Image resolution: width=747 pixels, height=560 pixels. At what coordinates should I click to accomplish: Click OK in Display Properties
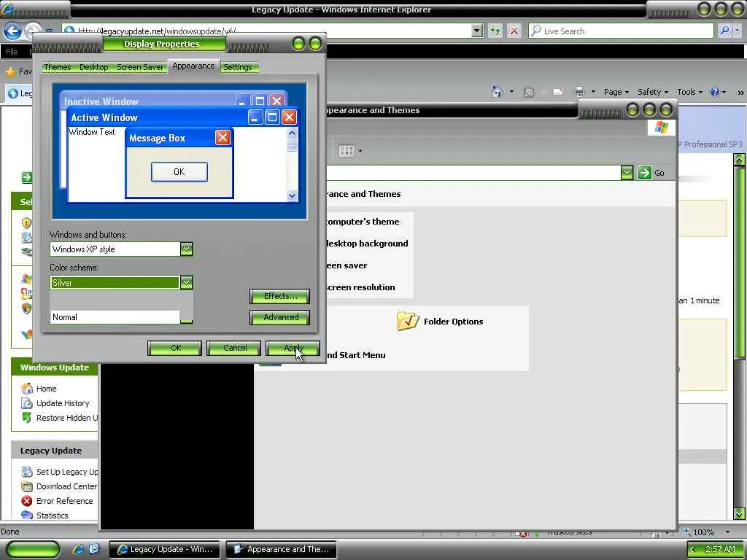click(175, 348)
